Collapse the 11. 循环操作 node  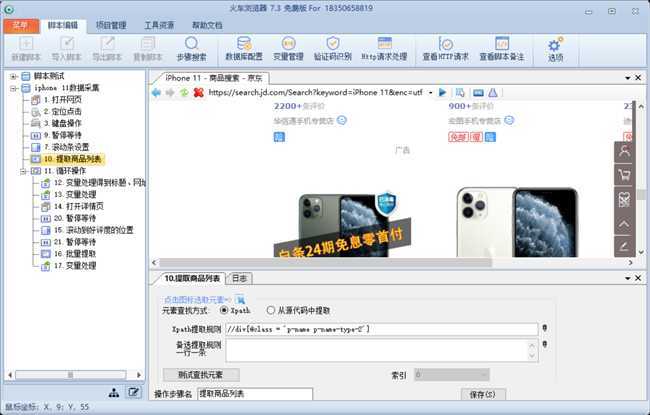coord(24,171)
